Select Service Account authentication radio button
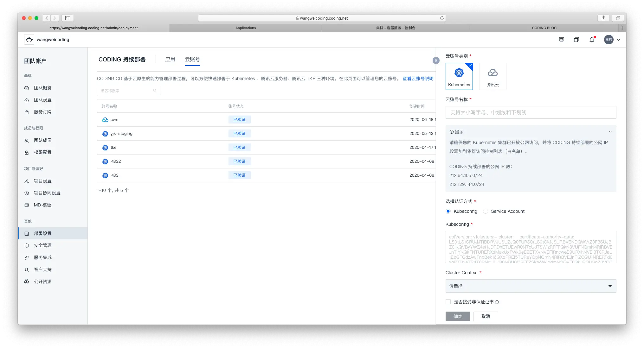Screen dimensions: 644x348 pos(486,211)
